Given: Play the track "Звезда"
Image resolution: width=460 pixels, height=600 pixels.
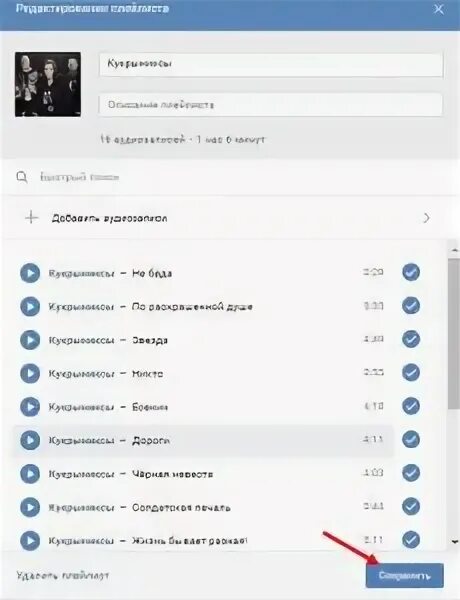Looking at the screenshot, I should coord(30,340).
